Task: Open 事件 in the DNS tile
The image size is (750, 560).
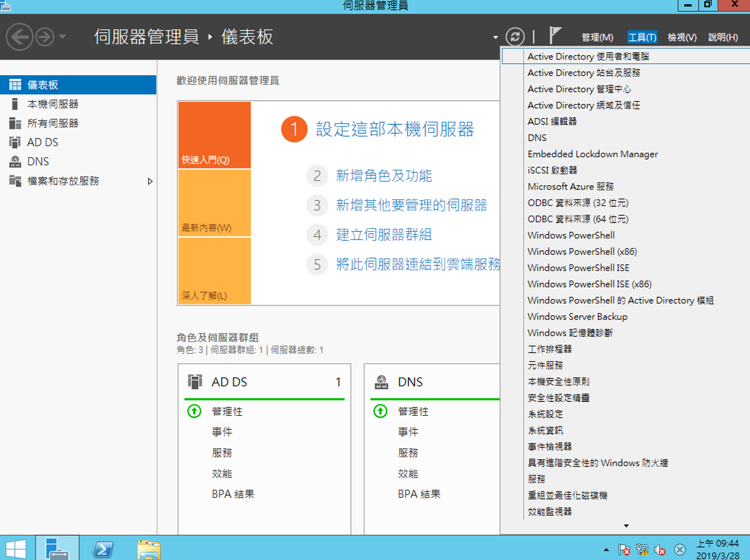Action: pos(408,432)
